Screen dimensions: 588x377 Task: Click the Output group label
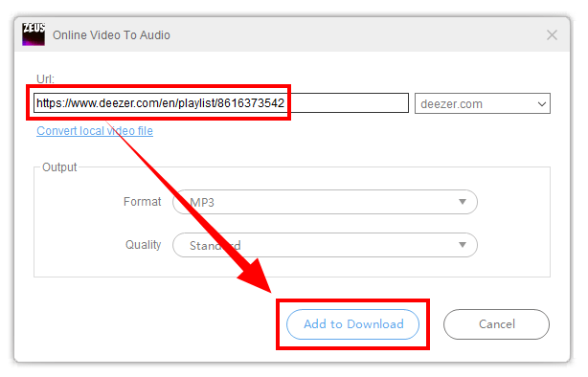(x=59, y=166)
